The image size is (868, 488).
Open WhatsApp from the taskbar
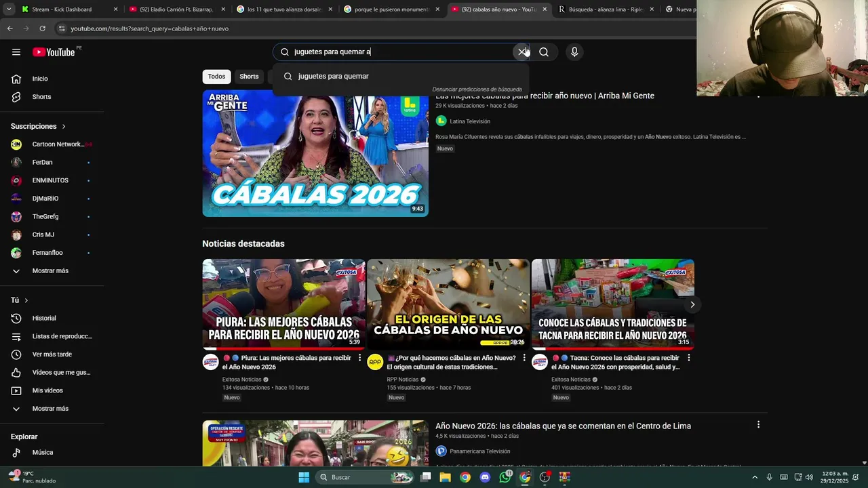click(505, 477)
